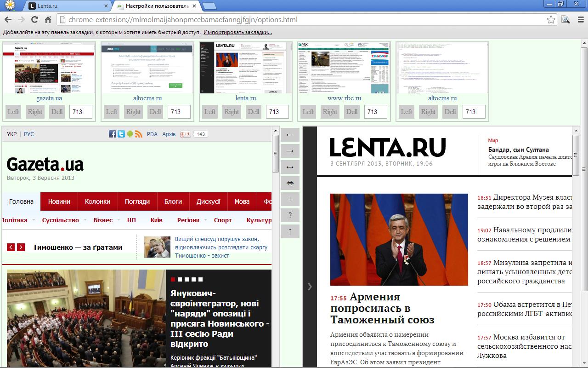The width and height of the screenshot is (588, 368).
Task: Open the Дискусії tab on Gazeta.ua
Action: (x=209, y=201)
